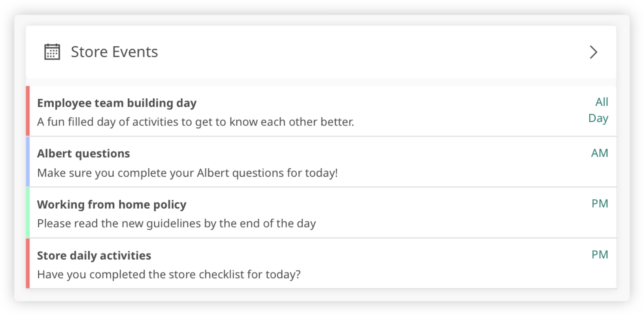Open the Working from home policy event
644x316 pixels.
coord(112,205)
